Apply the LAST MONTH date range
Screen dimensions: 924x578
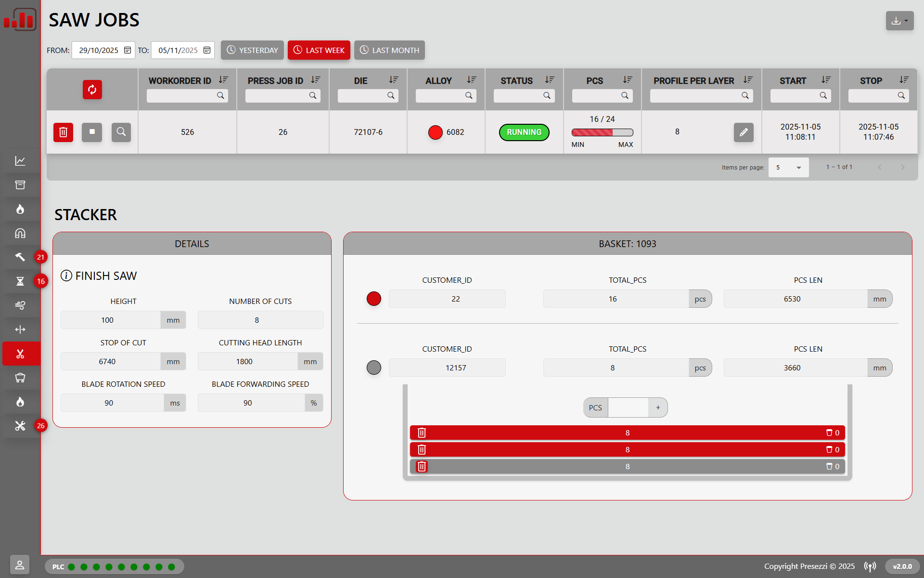click(389, 50)
